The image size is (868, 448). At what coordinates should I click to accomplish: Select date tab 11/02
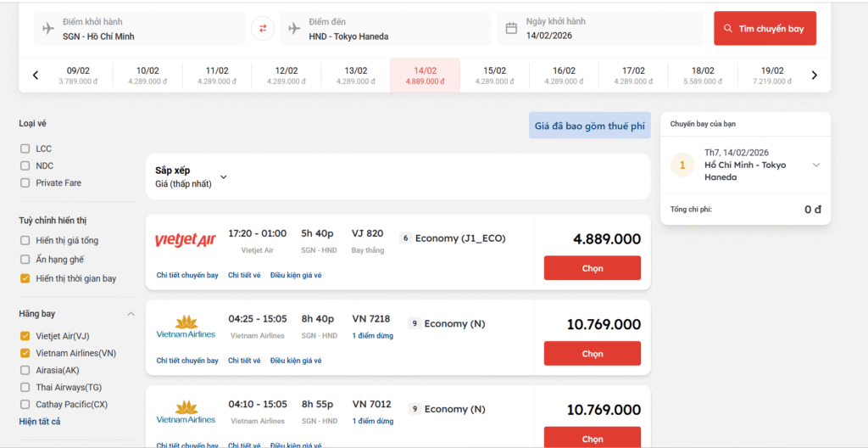[x=217, y=76]
